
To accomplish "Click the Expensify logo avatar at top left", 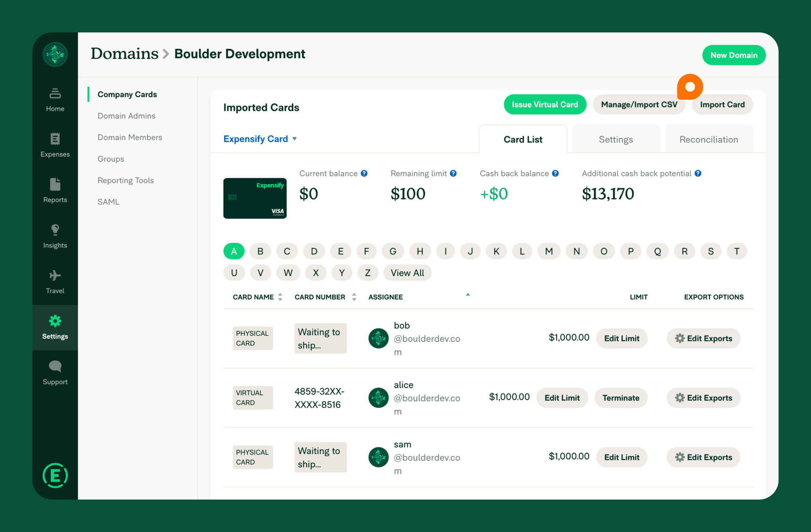I will coord(55,54).
